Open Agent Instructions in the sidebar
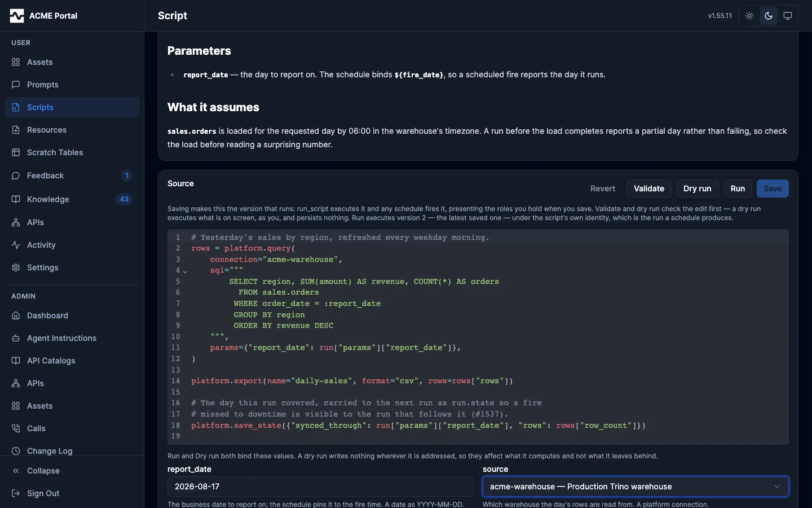Viewport: 812px width, 508px height. pos(72,338)
